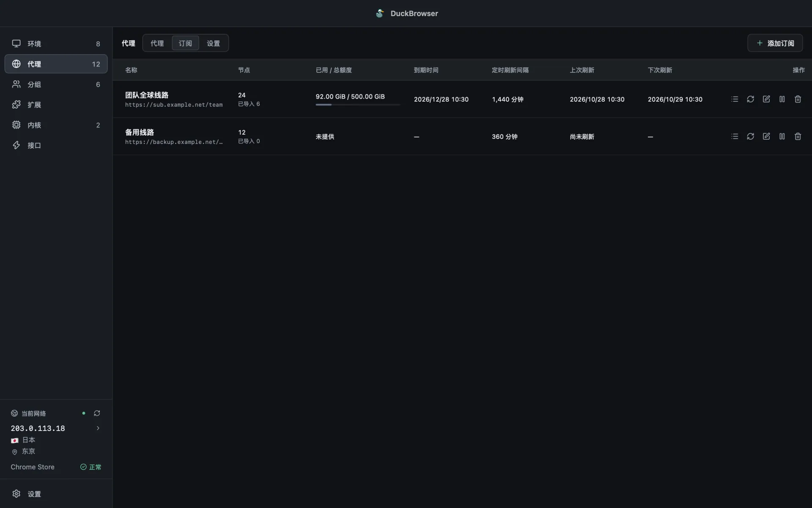The width and height of the screenshot is (812, 508).
Task: Pause the 团队全球线路 subscription
Action: coord(782,99)
